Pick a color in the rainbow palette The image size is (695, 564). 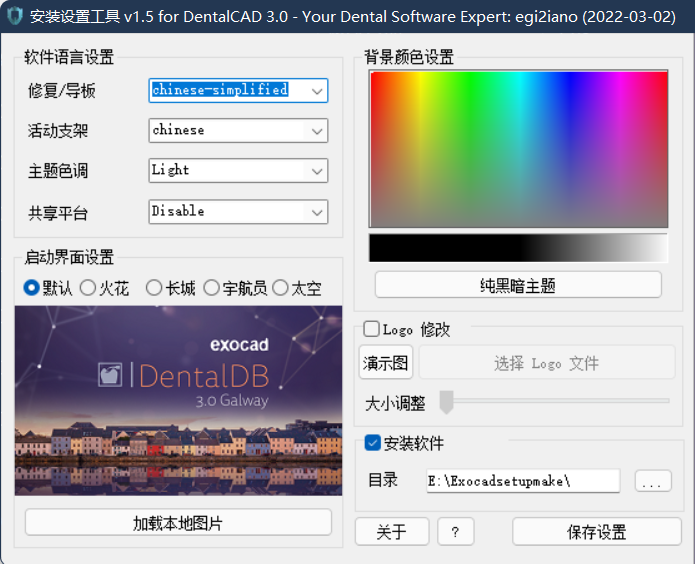[518, 149]
